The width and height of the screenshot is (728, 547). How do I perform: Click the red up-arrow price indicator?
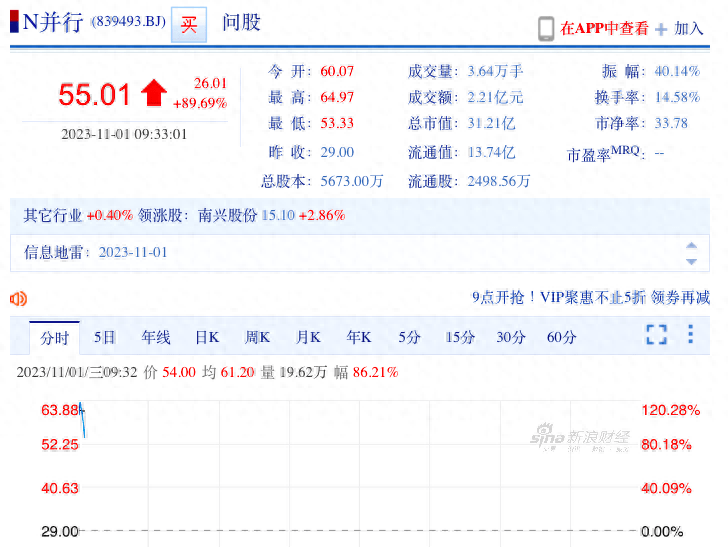[153, 94]
